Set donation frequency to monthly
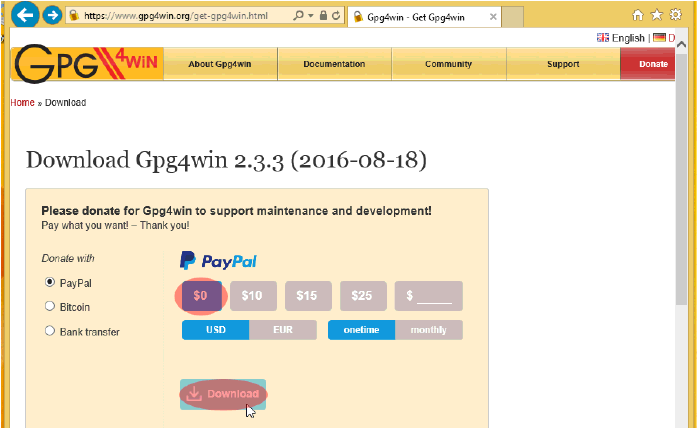697x429 pixels. pyautogui.click(x=429, y=330)
